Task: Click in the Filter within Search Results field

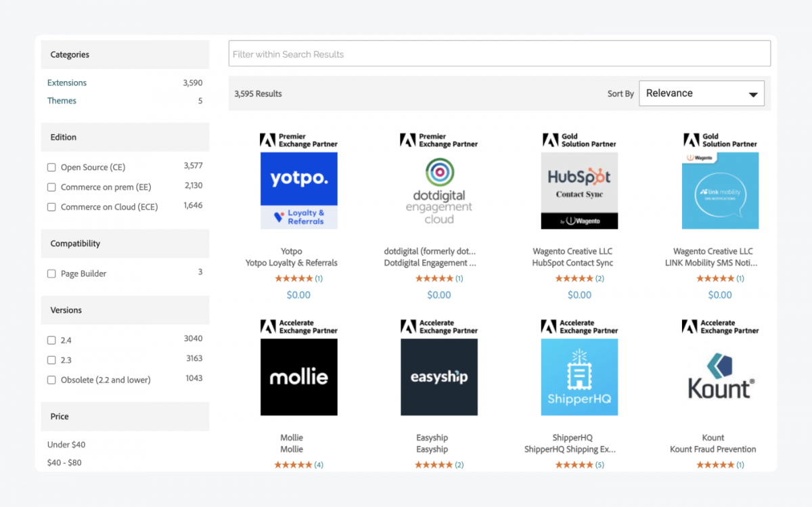Action: coord(499,53)
